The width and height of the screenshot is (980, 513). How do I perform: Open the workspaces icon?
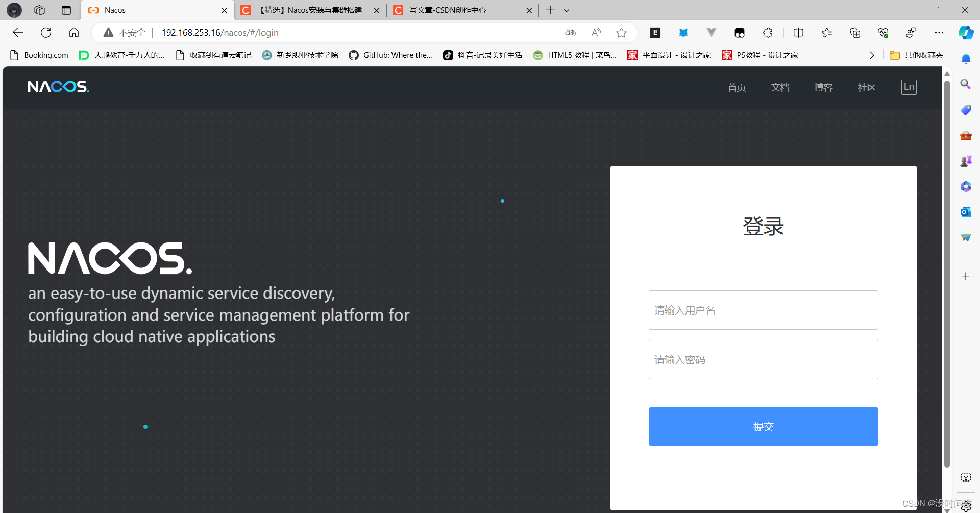tap(39, 10)
